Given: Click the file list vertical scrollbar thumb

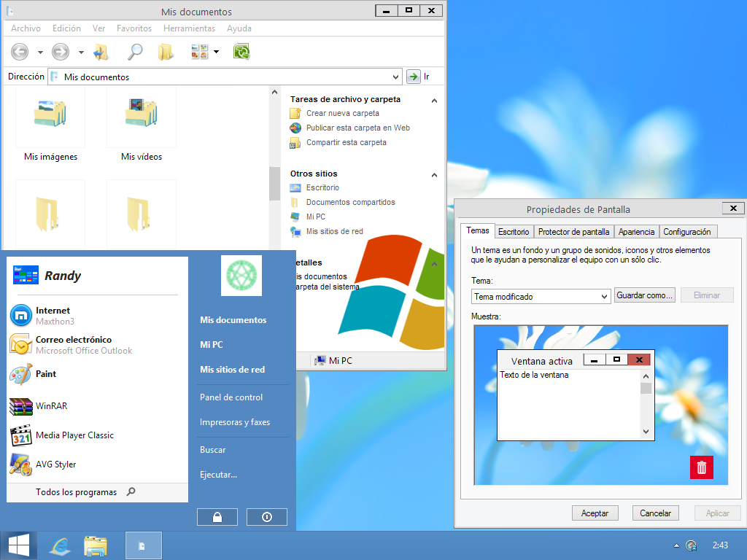Looking at the screenshot, I should click(274, 183).
